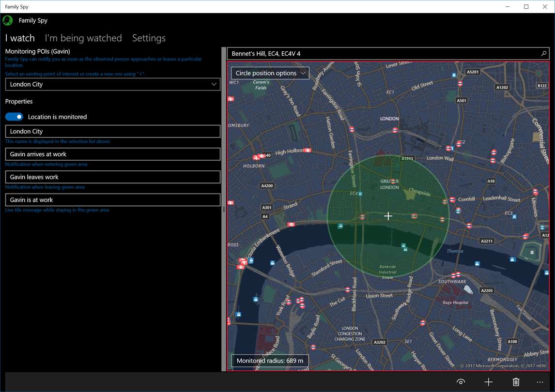Viewport: 555px width, 392px height.
Task: Minimize the Family Spy window
Action: (508, 7)
